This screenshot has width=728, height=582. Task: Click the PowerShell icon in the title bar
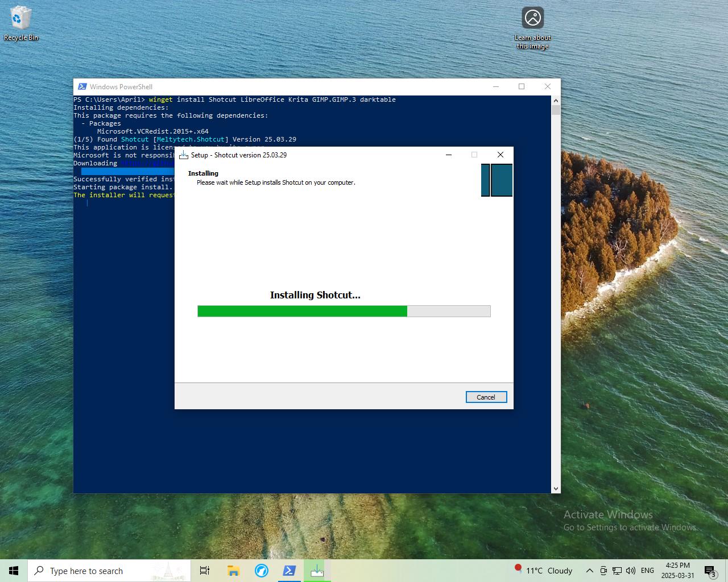[x=82, y=86]
